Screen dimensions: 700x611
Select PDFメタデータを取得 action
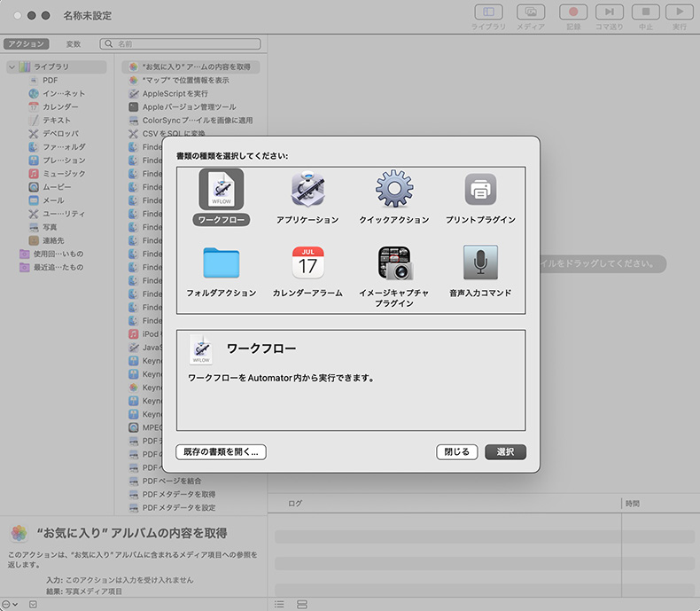coord(179,495)
